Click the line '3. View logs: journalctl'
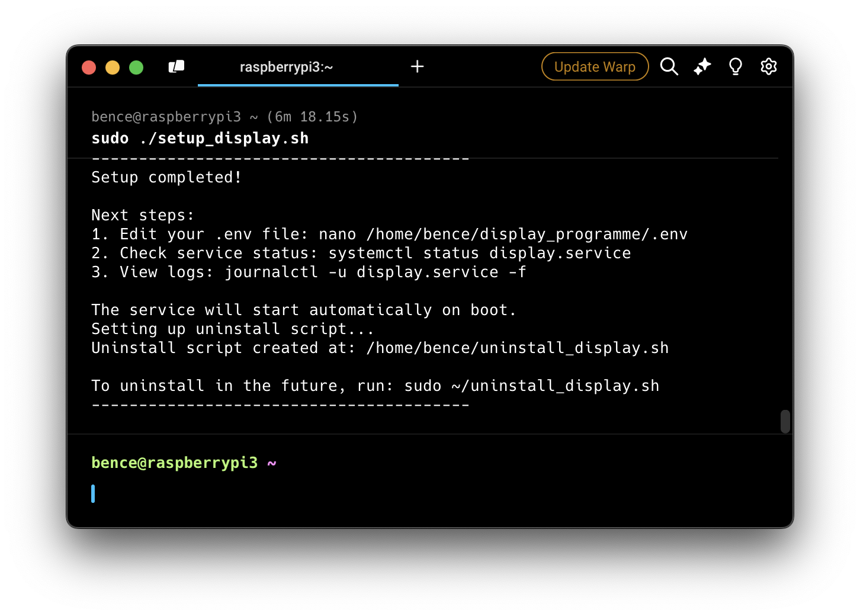Viewport: 860px width, 616px height. coord(309,272)
